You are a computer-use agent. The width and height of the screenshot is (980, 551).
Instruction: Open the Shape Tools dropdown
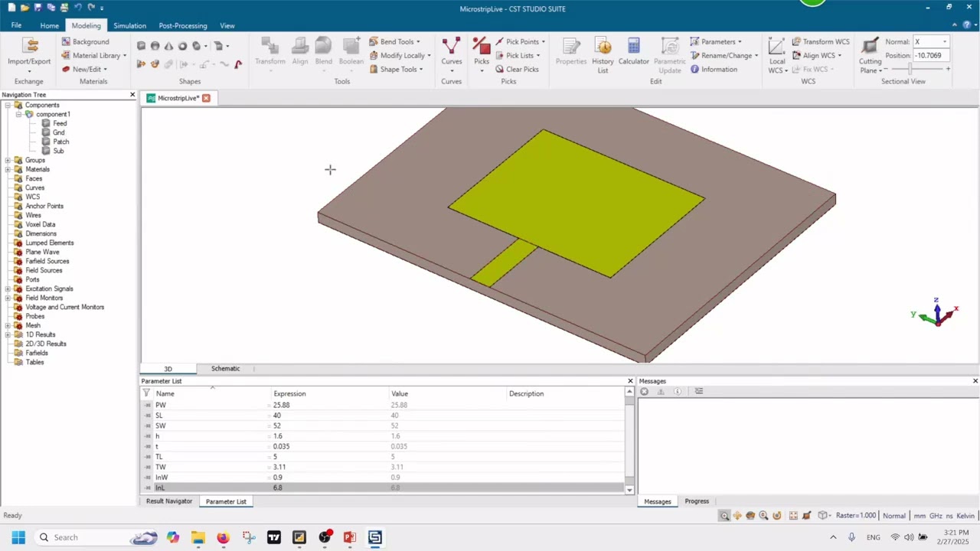click(396, 69)
